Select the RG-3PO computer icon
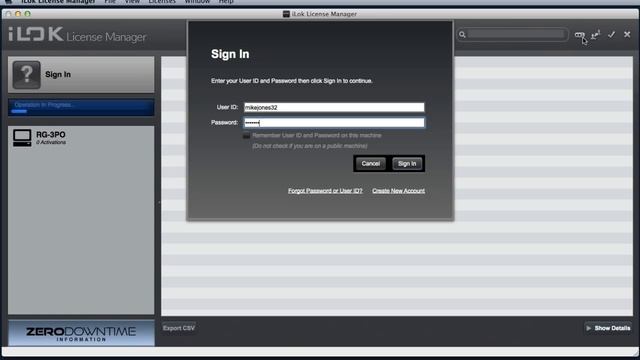The height and width of the screenshot is (360, 640). point(22,138)
